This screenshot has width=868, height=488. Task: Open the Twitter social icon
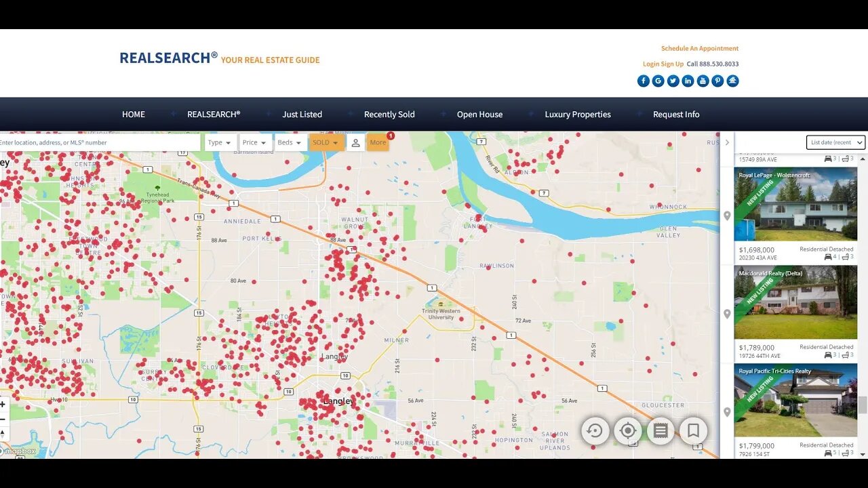tap(673, 81)
